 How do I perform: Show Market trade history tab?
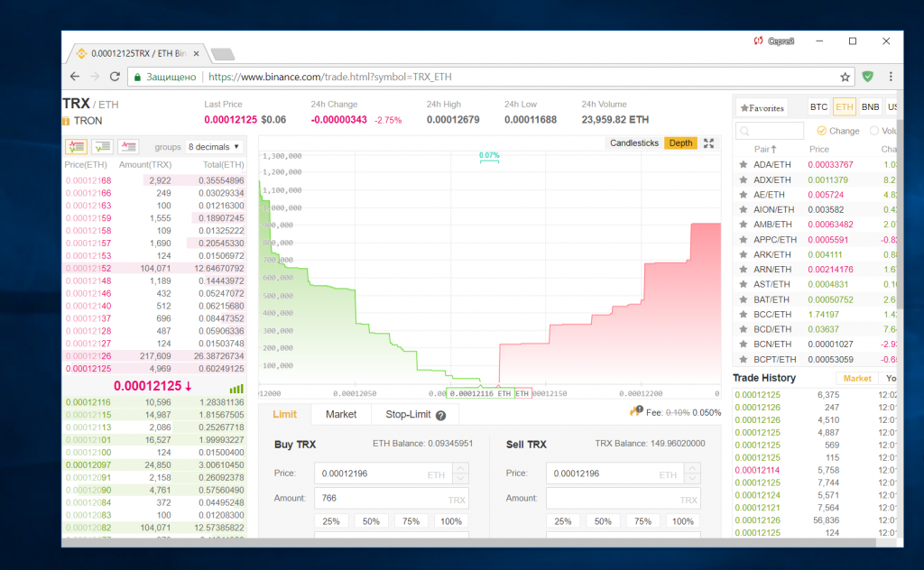(857, 379)
